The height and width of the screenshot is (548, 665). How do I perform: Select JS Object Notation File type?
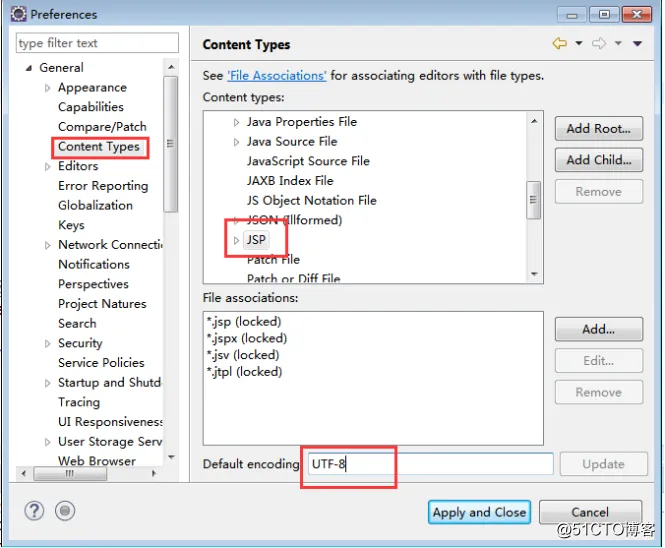pyautogui.click(x=312, y=201)
